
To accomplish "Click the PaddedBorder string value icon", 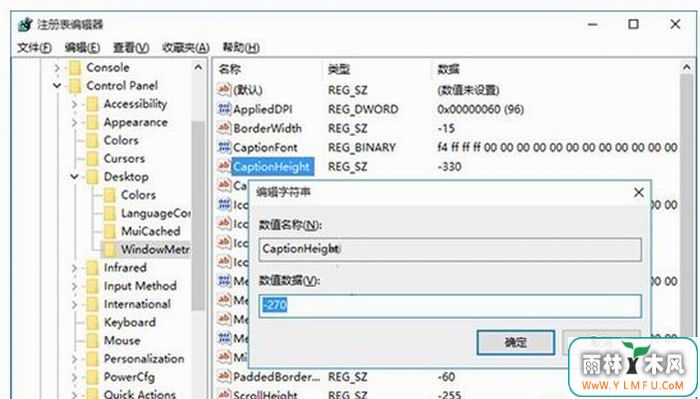I will (x=224, y=377).
